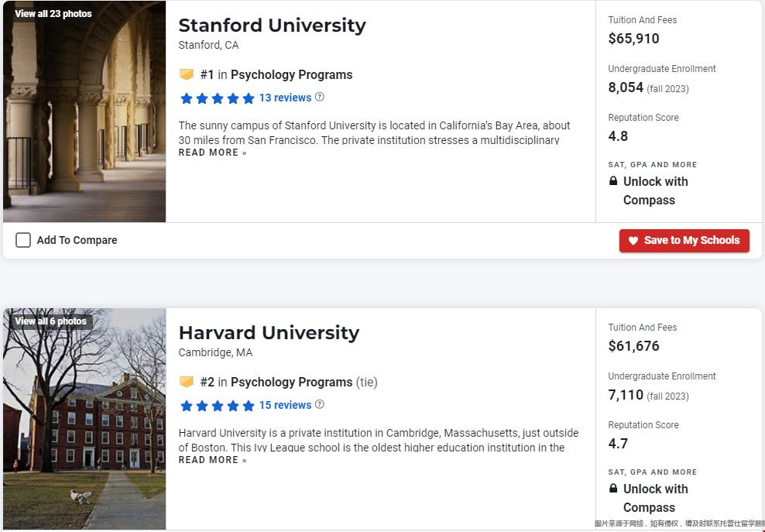Click the lock icon in Harvard card
The image size is (765, 532).
613,489
